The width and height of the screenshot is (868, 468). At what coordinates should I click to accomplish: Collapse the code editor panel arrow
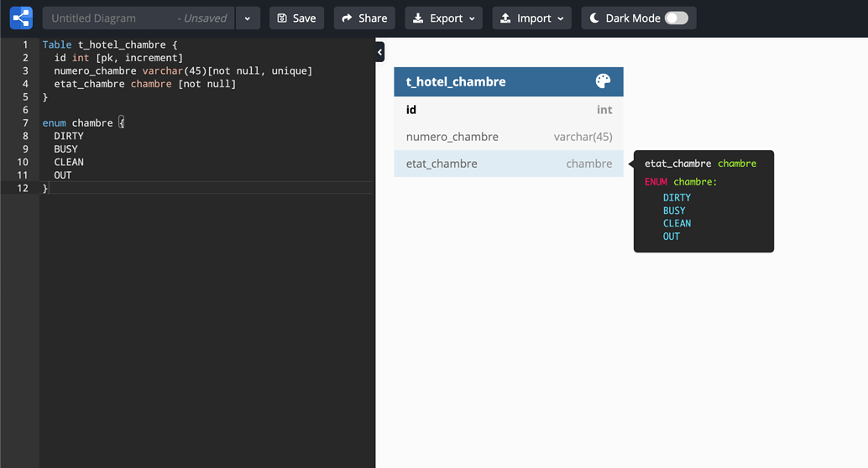[379, 52]
